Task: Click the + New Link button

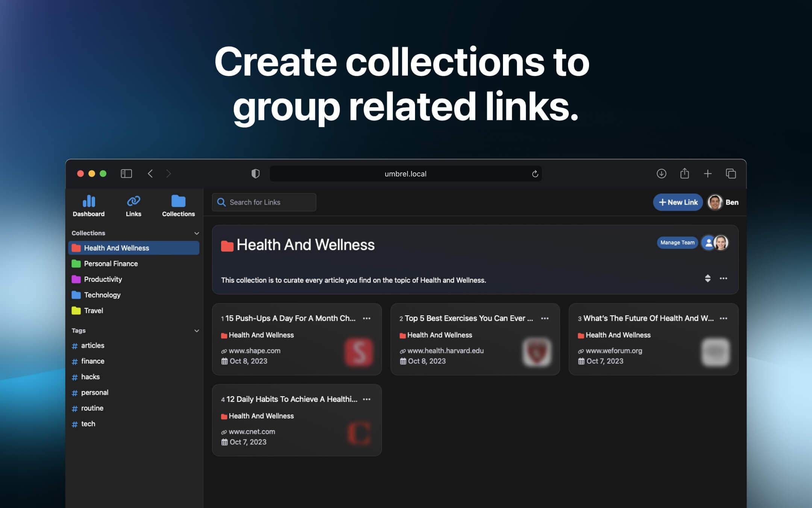Action: [x=678, y=202]
